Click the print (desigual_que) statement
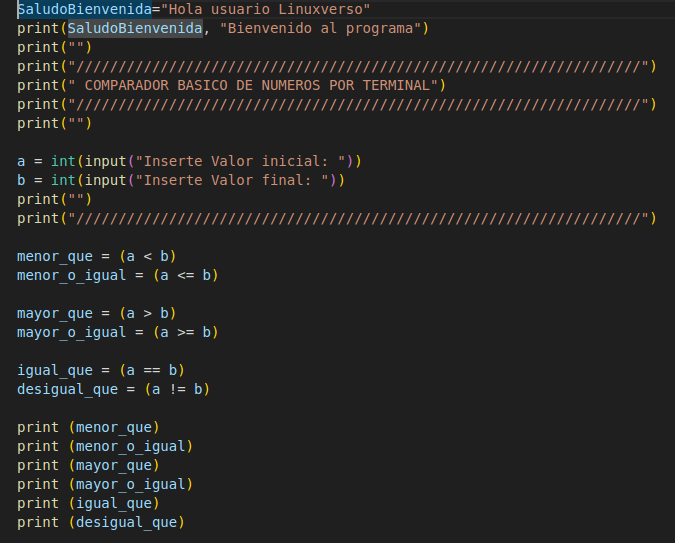 [101, 522]
